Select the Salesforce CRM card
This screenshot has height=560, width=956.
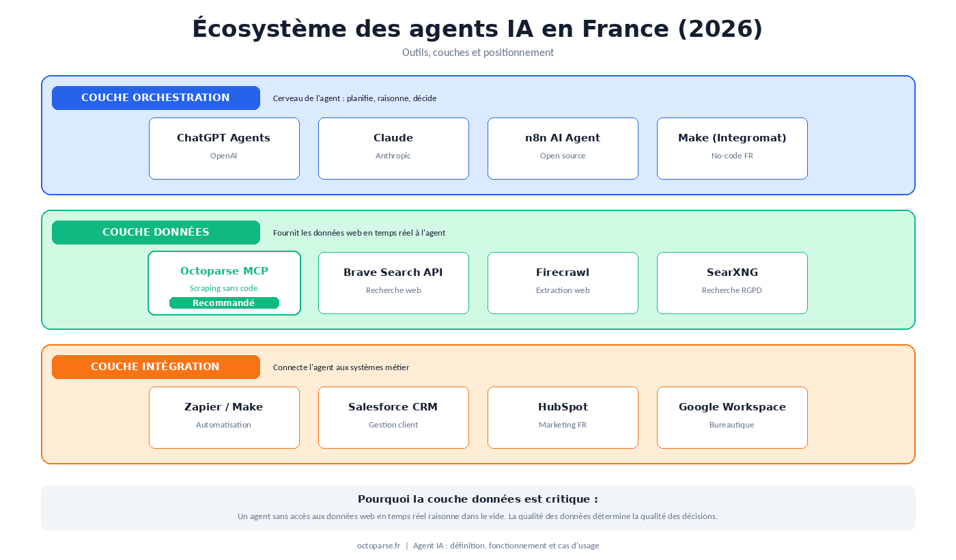coord(393,417)
